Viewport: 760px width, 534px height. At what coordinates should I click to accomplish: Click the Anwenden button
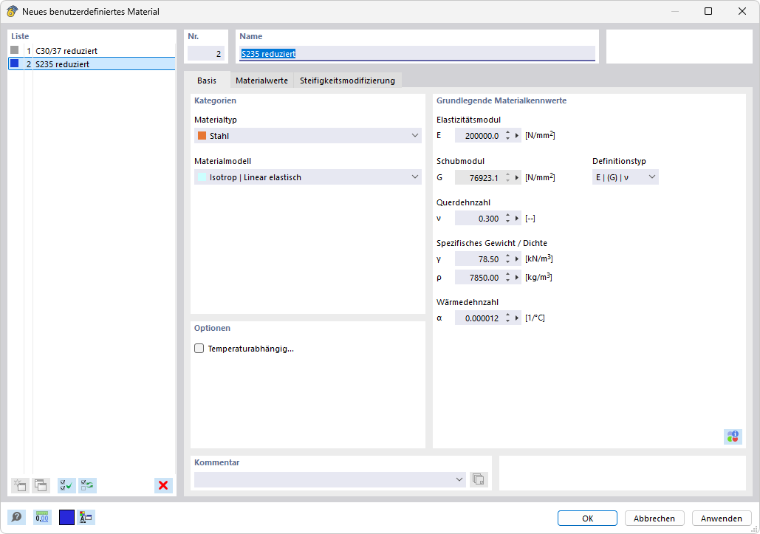point(722,518)
